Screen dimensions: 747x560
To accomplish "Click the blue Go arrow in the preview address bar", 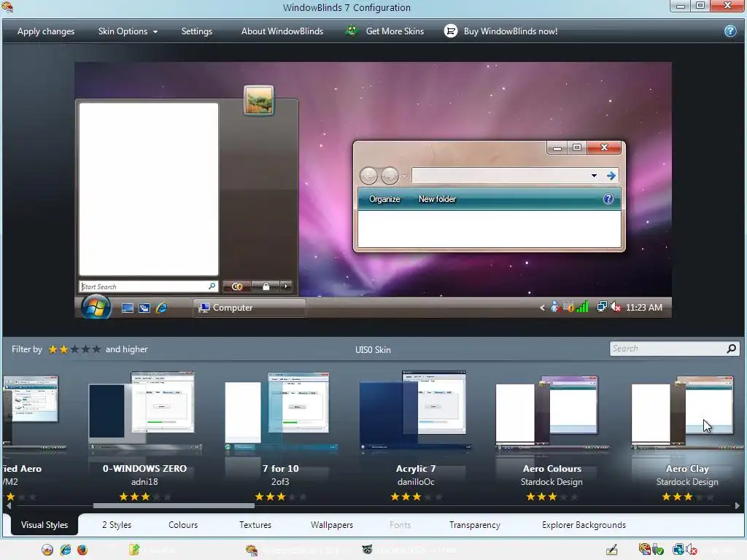I will (611, 176).
